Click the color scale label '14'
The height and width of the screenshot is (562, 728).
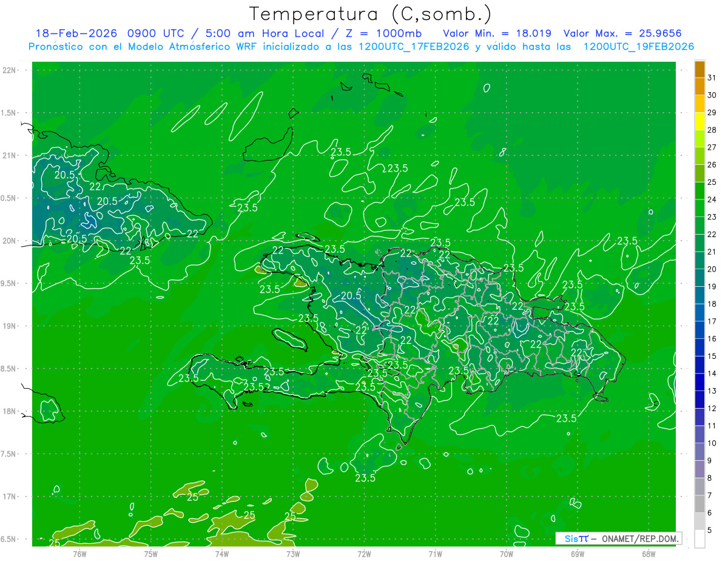[712, 373]
